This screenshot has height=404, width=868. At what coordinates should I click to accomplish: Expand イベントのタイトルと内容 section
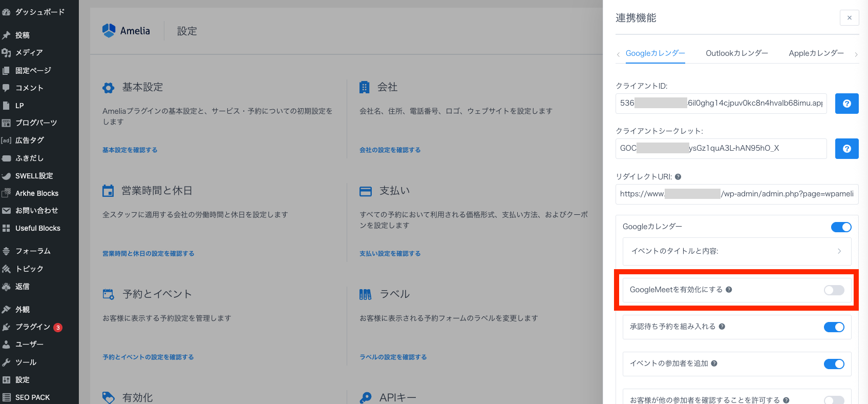pos(736,251)
